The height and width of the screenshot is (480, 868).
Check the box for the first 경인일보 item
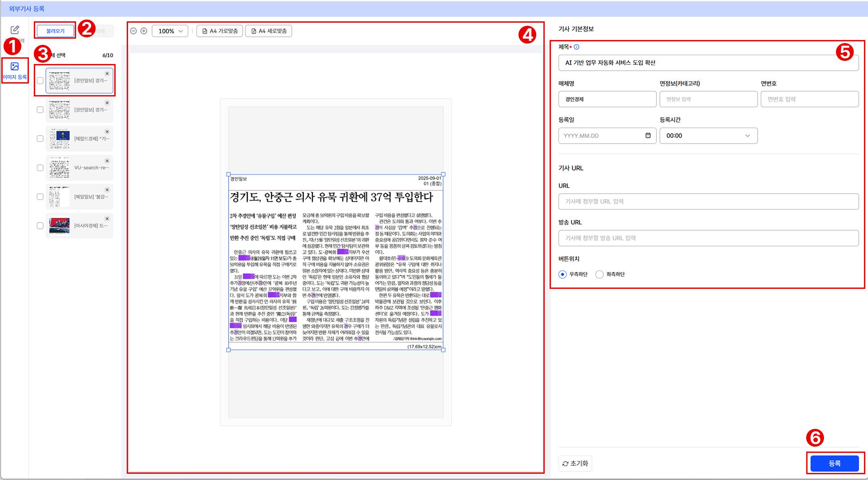(x=40, y=80)
